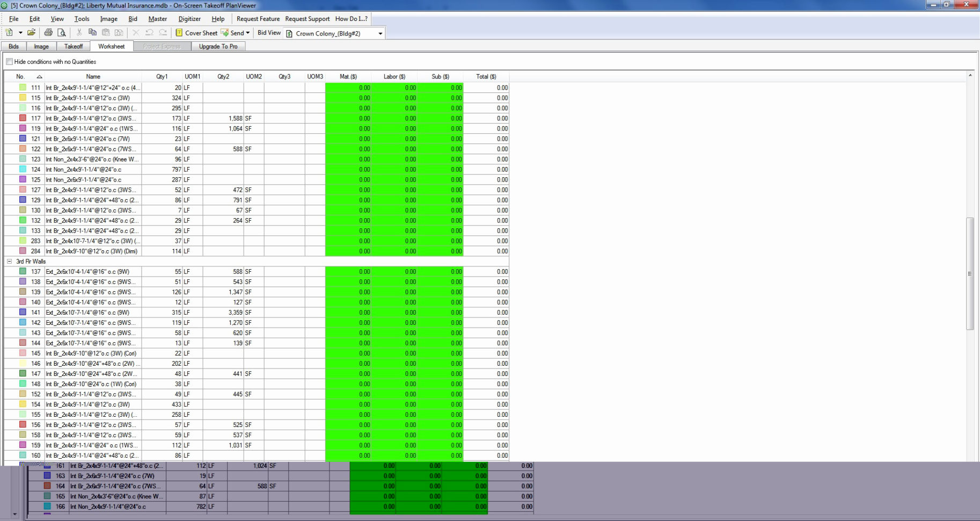980x521 pixels.
Task: Switch to the Takeoff tab
Action: 74,46
